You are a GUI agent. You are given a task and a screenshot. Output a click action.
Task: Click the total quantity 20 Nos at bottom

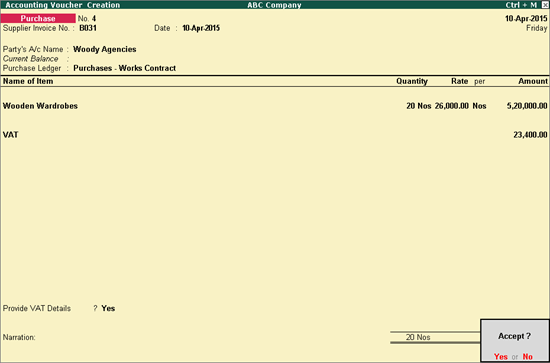coord(418,337)
